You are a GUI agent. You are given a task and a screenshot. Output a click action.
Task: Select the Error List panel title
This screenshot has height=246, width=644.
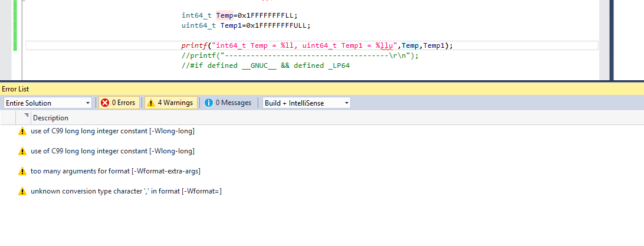(x=15, y=88)
